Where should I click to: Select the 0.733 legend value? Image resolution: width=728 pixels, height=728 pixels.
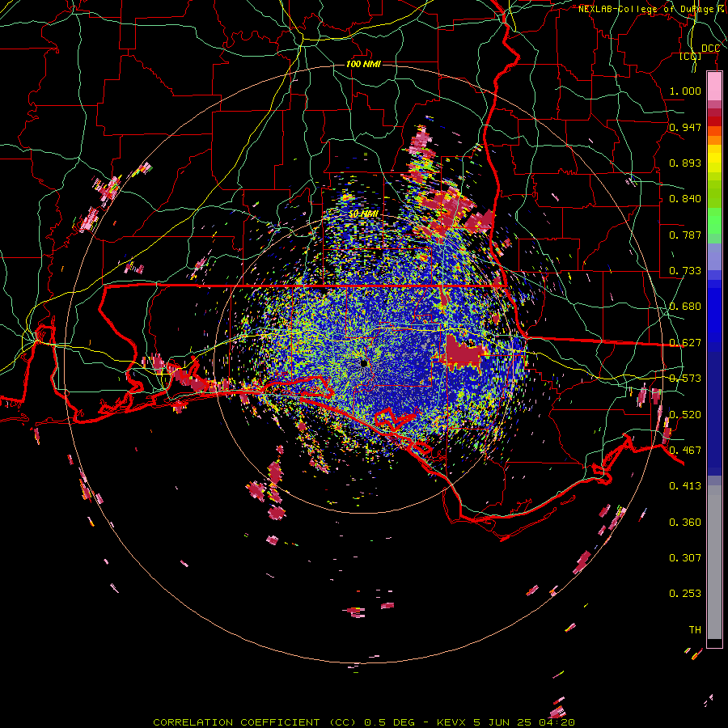685,271
